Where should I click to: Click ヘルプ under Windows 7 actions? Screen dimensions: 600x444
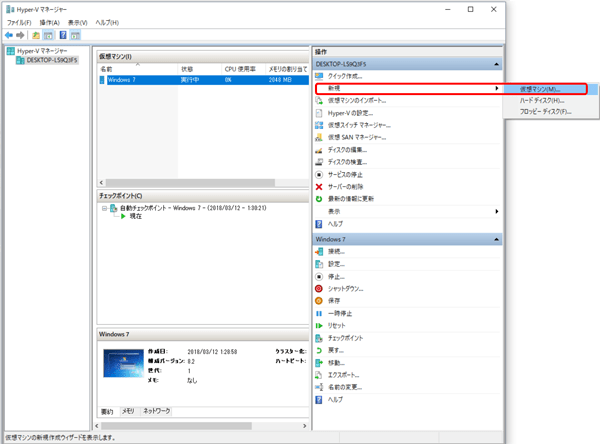pos(336,400)
